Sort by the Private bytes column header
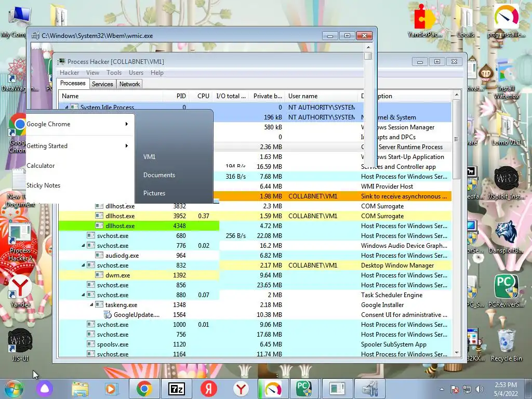The image size is (532, 399). (267, 96)
